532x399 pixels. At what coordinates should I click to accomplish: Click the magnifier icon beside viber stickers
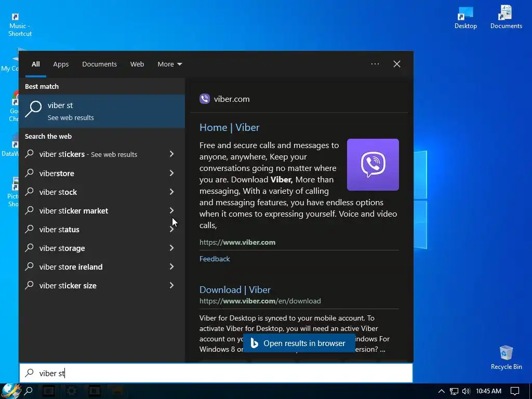[x=30, y=154]
